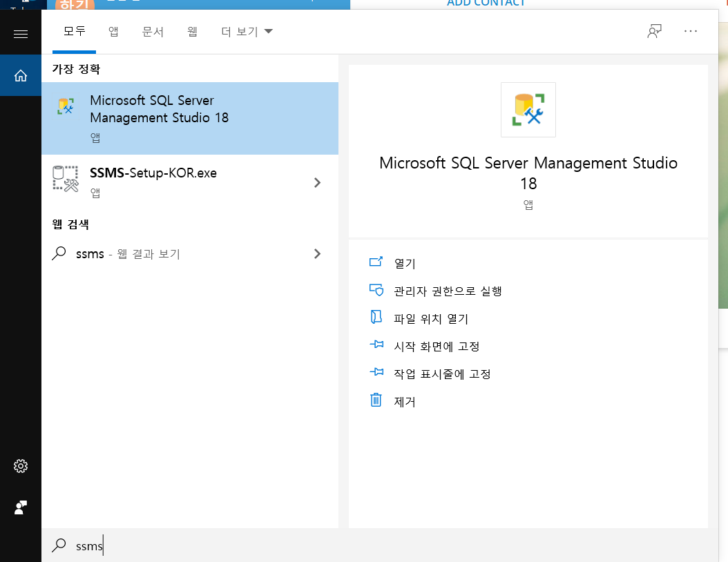Click the pin to Start screen icon
Screen dimensions: 728x562
[376, 345]
